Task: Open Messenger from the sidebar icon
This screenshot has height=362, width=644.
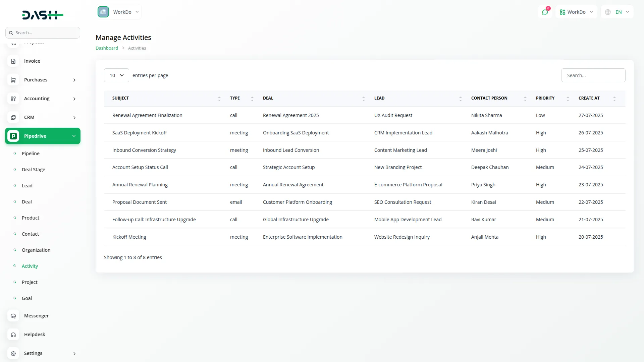Action: 13,316
